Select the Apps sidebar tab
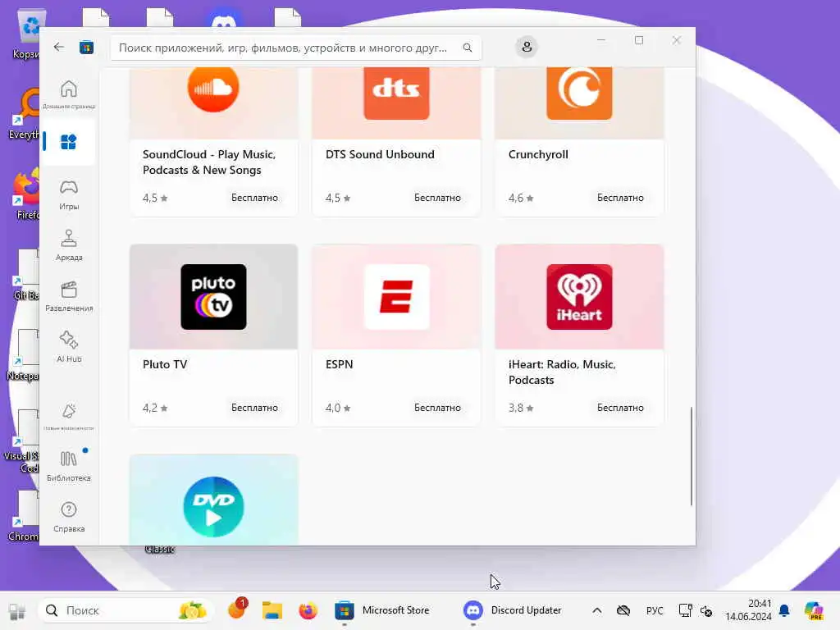The height and width of the screenshot is (630, 840). 69,142
